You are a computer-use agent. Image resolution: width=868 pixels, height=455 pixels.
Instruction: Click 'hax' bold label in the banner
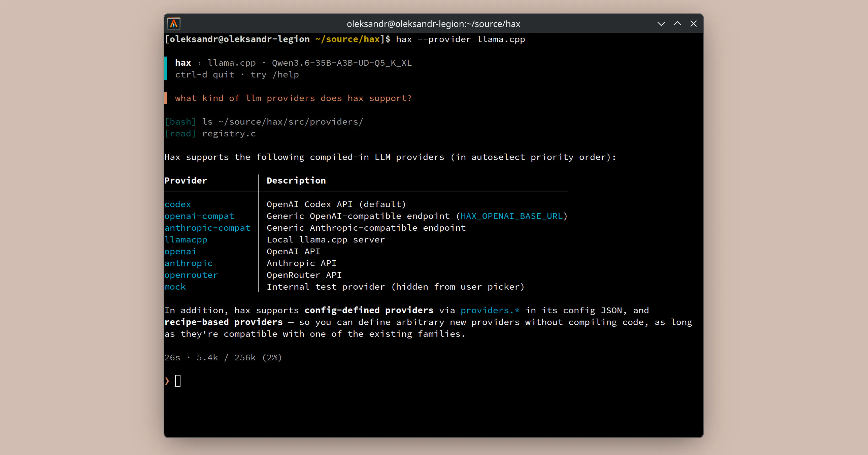[x=183, y=63]
